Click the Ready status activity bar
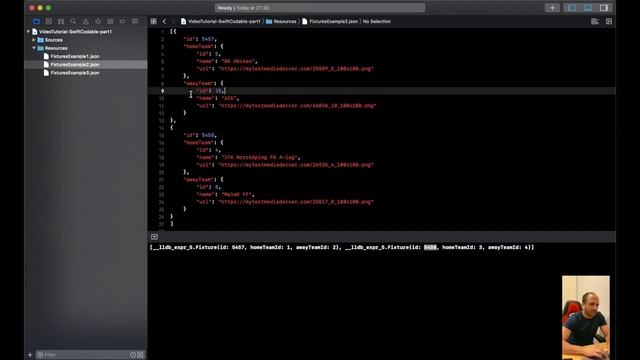The image size is (640, 360). point(320,8)
